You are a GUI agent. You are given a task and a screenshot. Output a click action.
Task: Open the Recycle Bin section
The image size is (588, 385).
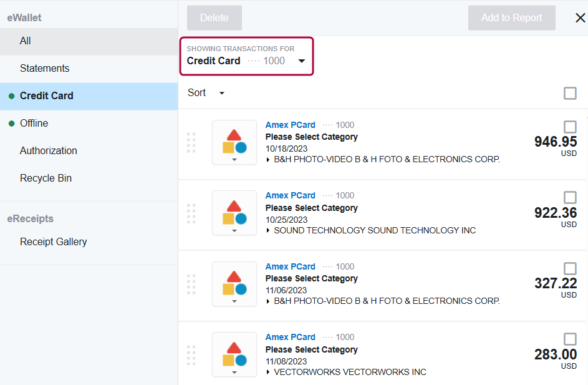[46, 178]
